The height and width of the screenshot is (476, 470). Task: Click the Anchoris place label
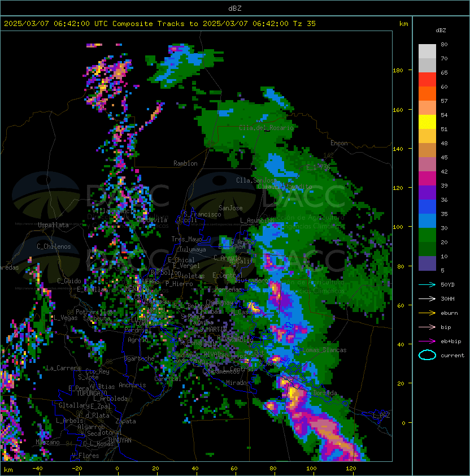(132, 385)
